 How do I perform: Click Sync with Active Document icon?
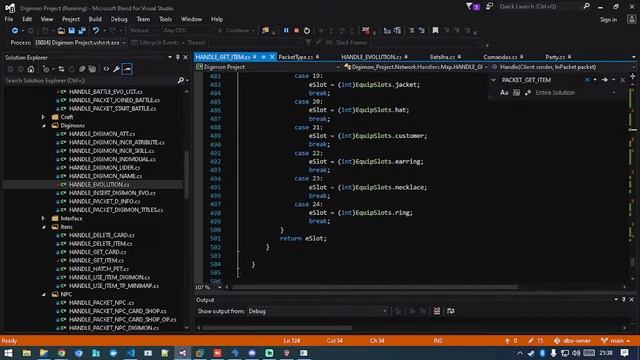click(61, 69)
